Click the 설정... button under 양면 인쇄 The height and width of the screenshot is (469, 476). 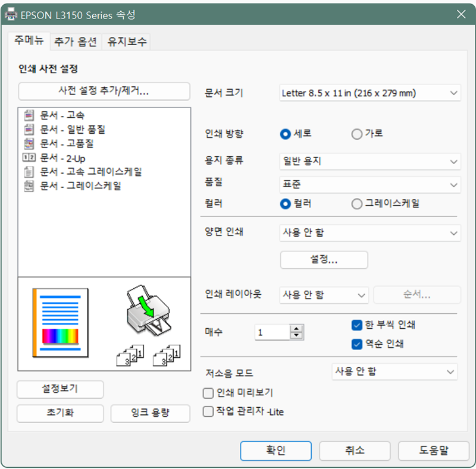(x=324, y=260)
